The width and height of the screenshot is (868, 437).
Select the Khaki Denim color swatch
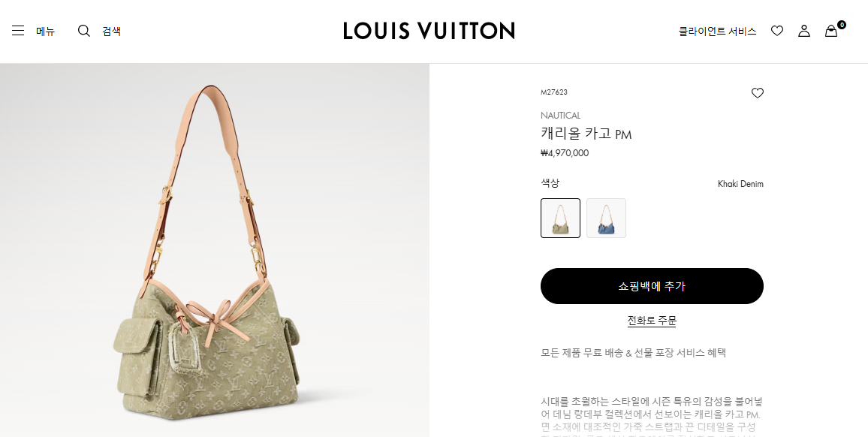tap(560, 218)
